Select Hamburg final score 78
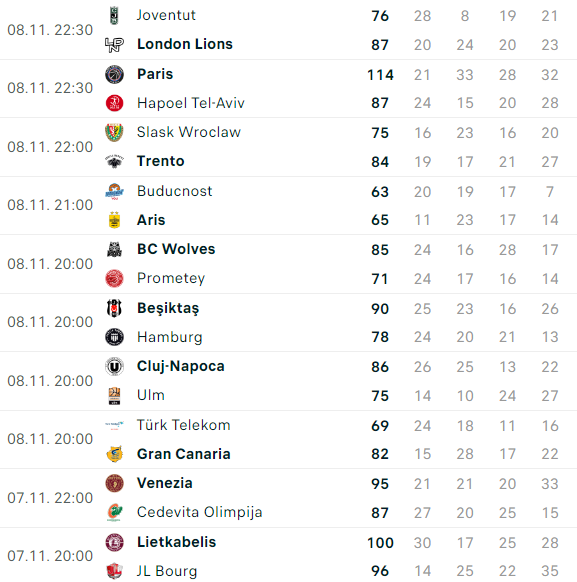The image size is (577, 582). click(x=380, y=337)
